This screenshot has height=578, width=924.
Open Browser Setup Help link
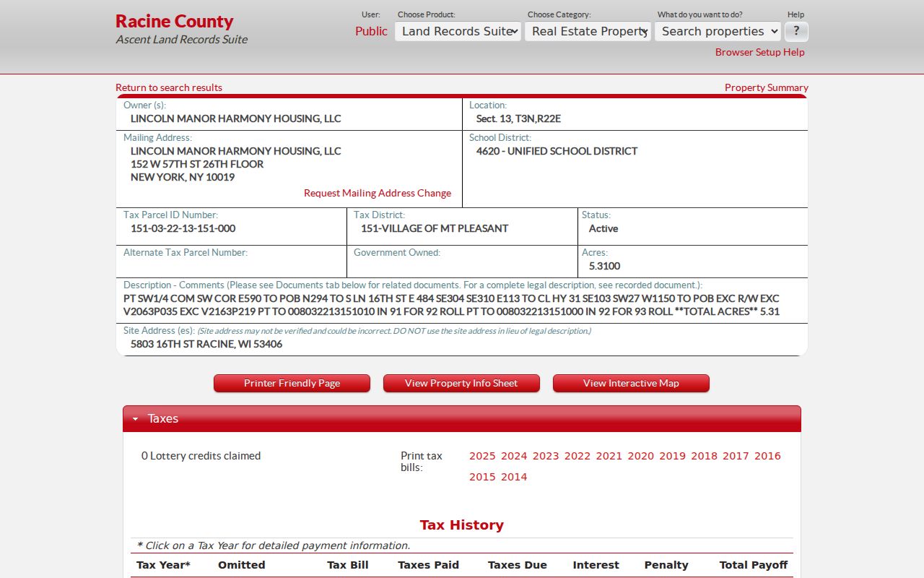[x=759, y=52]
